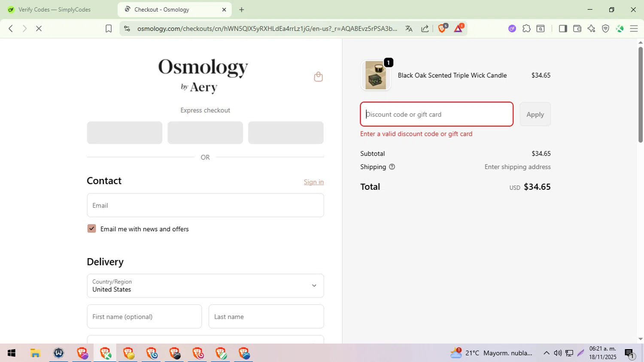Toggle the browser sidebar panel
Viewport: 644px width, 362px height.
(x=563, y=28)
